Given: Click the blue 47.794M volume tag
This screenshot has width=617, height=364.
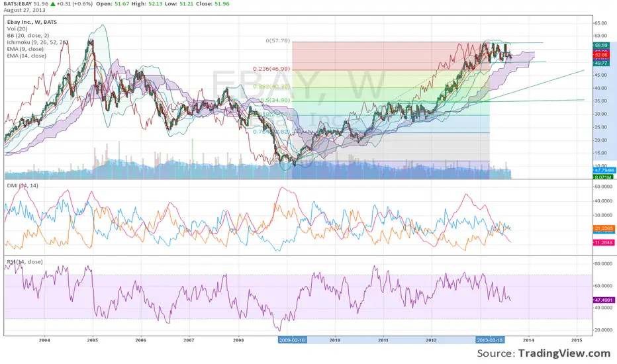Looking at the screenshot, I should point(604,170).
